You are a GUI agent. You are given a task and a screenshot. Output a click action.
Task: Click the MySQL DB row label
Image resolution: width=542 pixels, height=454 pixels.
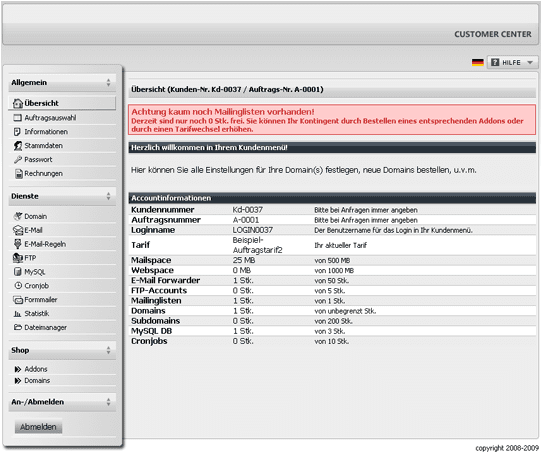point(151,331)
